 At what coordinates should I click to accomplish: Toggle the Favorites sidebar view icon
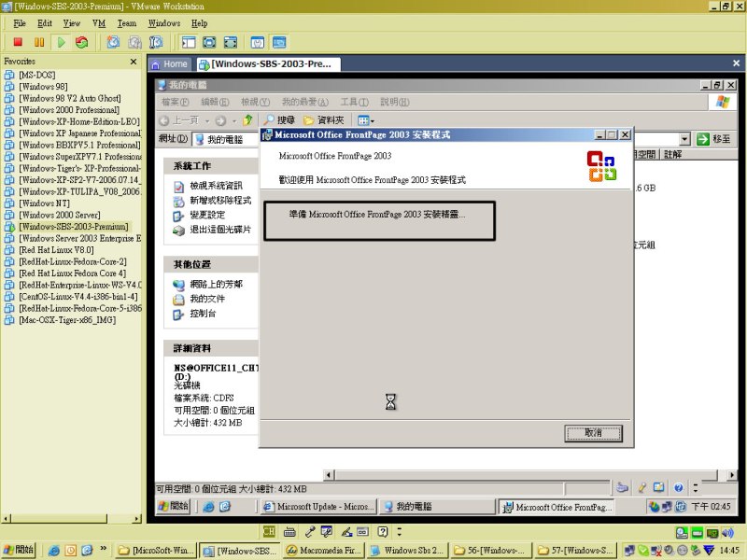(x=189, y=42)
